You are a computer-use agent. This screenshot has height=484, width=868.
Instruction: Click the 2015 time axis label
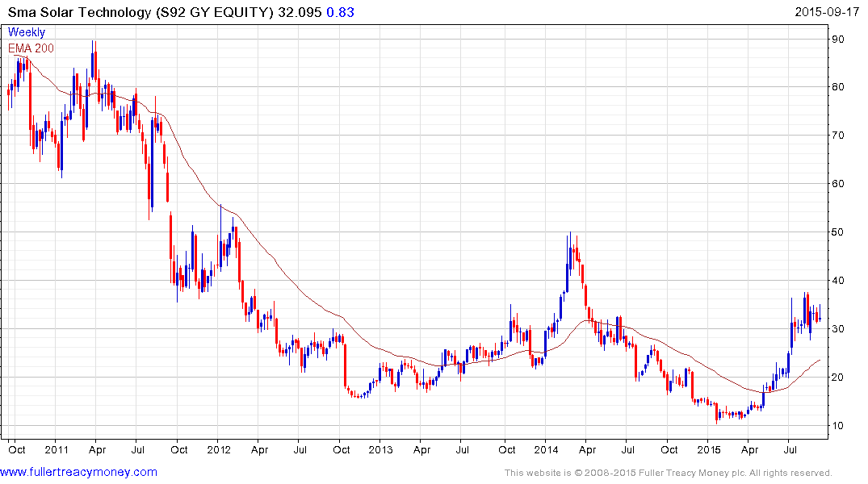[x=709, y=449]
